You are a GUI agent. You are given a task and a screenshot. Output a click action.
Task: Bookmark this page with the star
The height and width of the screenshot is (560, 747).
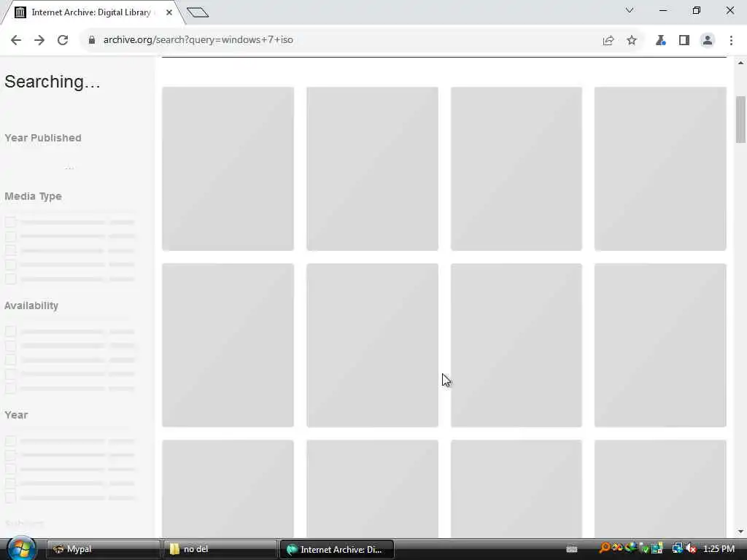pos(632,41)
